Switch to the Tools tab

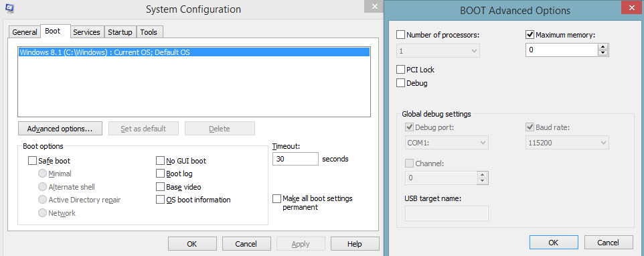tap(149, 32)
